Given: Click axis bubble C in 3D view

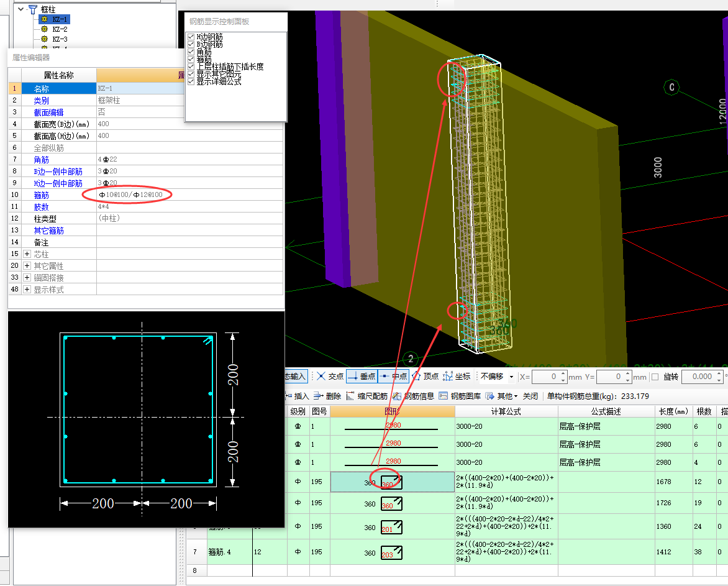Looking at the screenshot, I should click(671, 87).
